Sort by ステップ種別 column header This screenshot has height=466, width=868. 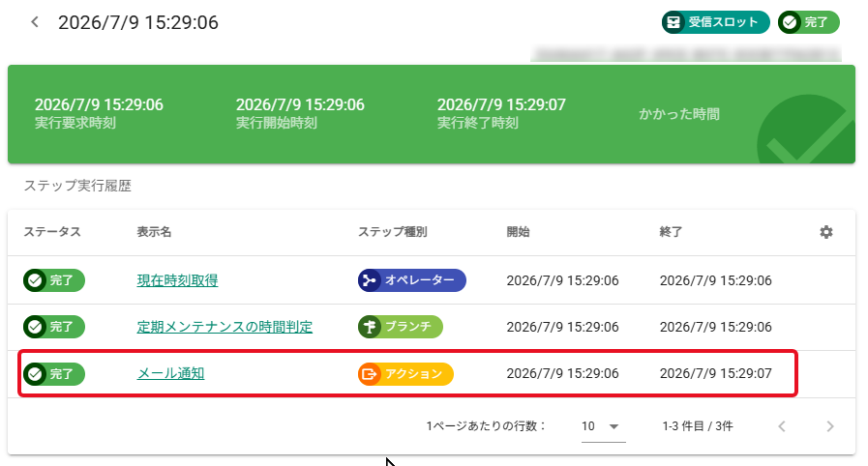coord(393,232)
